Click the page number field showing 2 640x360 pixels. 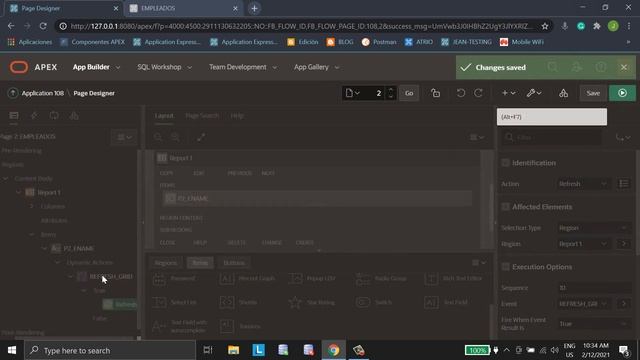tap(374, 93)
